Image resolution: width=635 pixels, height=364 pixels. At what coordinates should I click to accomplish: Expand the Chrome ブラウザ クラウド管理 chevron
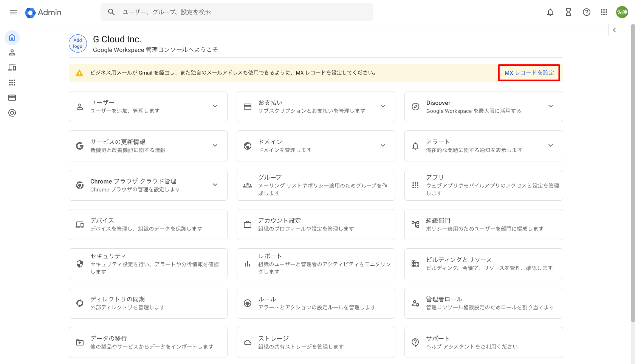click(x=215, y=185)
